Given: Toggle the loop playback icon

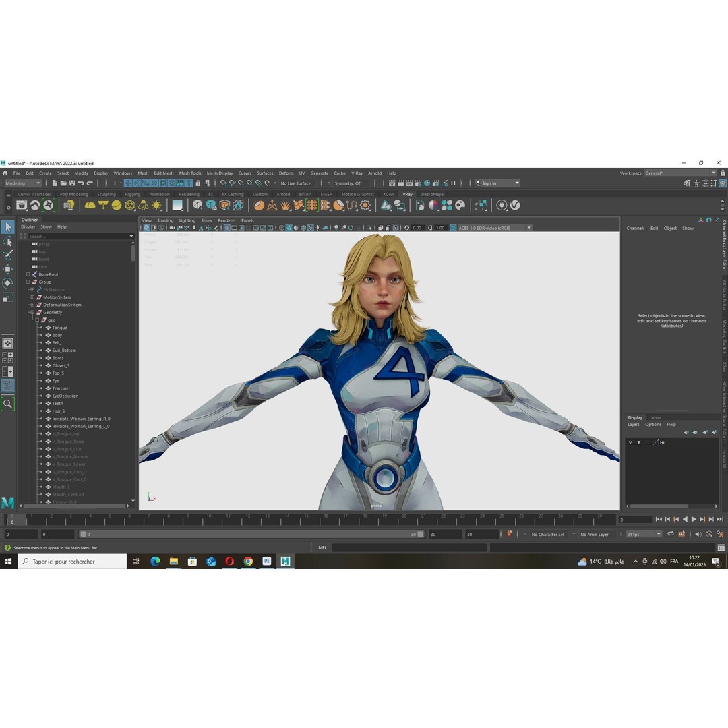Looking at the screenshot, I should (671, 535).
